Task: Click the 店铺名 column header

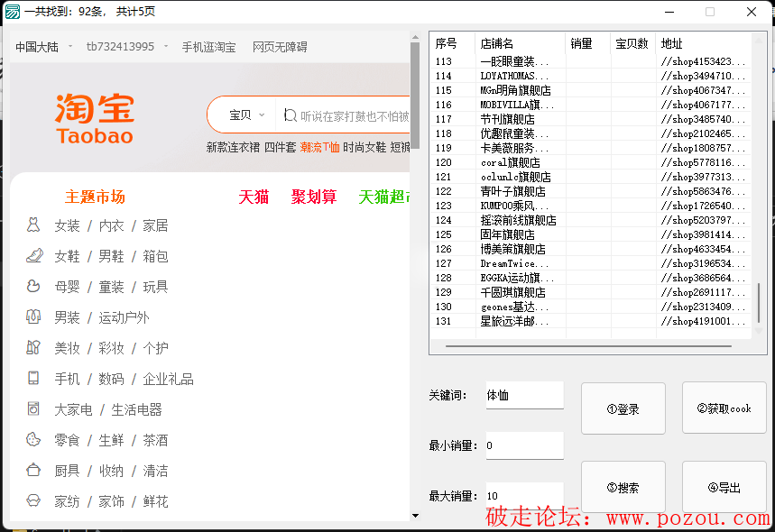Action: point(520,43)
